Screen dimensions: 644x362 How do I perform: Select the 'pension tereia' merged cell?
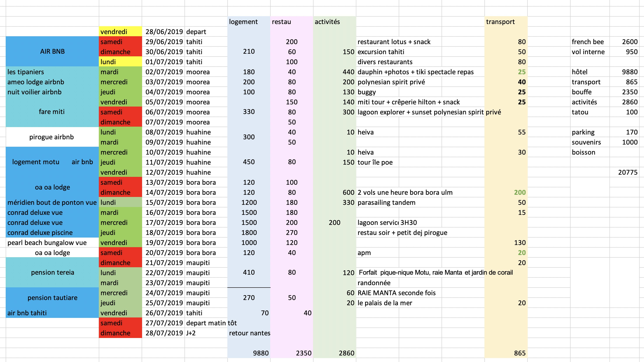coord(52,272)
